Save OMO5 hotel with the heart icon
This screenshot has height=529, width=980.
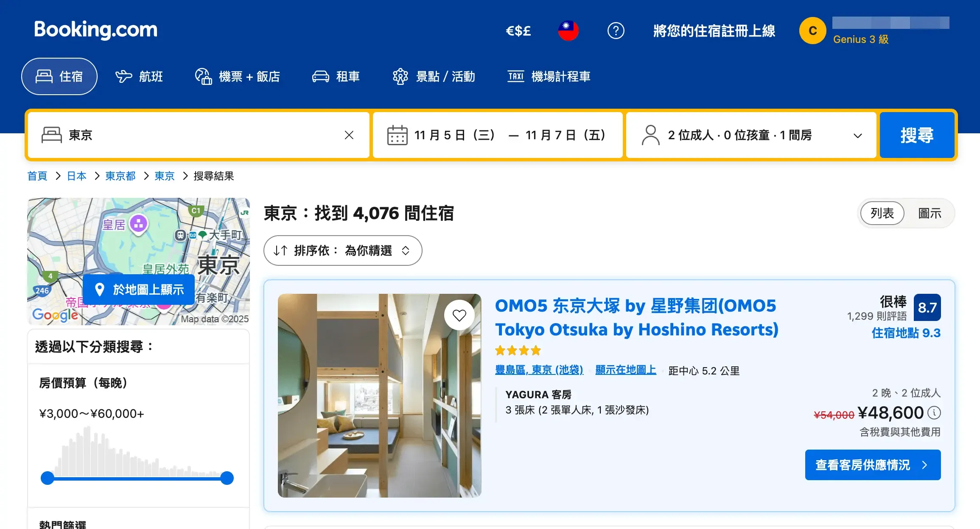[459, 315]
